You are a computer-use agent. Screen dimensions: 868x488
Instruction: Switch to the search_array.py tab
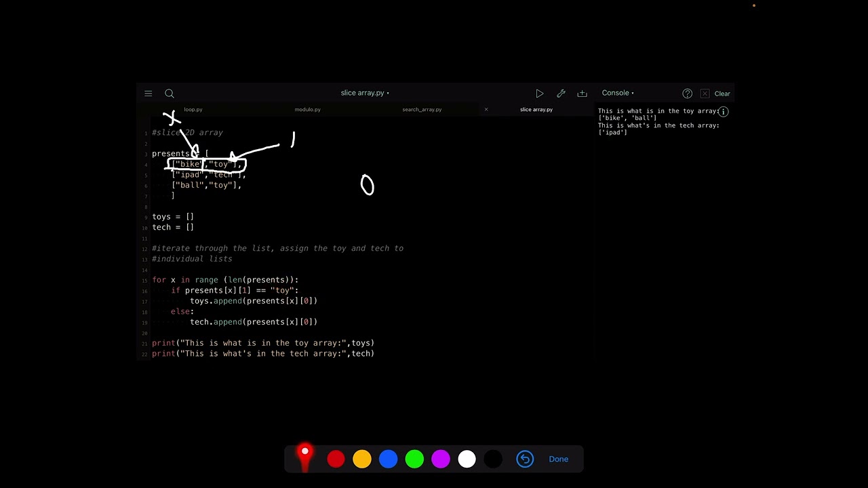(x=422, y=109)
